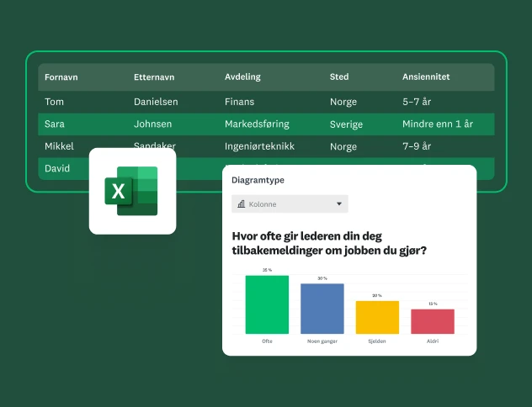Click the Sverige location cell
The image size is (532, 407).
tap(346, 124)
